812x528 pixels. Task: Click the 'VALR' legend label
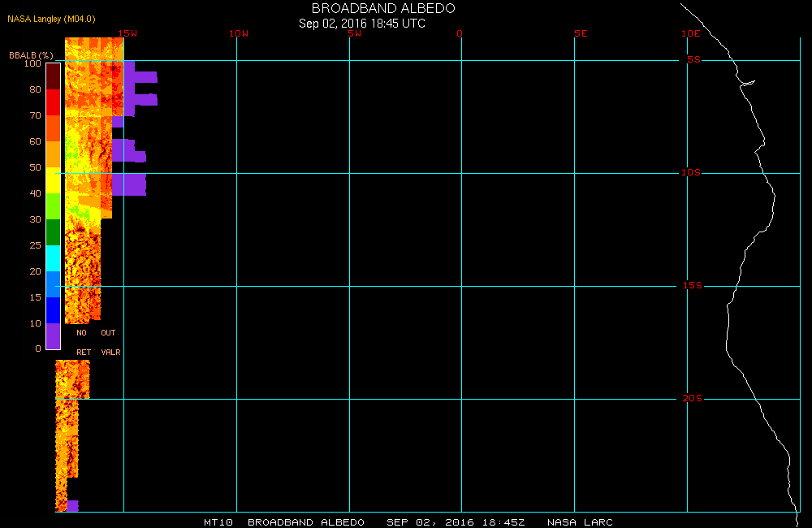tap(110, 353)
